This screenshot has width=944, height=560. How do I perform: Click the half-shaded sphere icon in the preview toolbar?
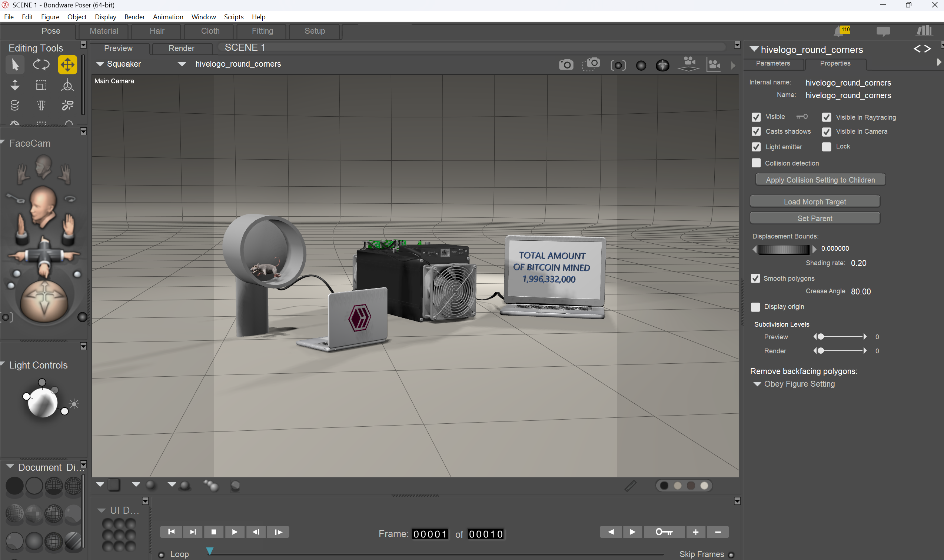(662, 66)
